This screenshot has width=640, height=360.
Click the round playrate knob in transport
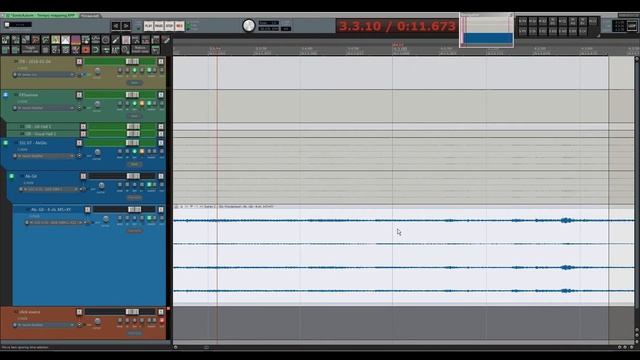click(x=249, y=26)
